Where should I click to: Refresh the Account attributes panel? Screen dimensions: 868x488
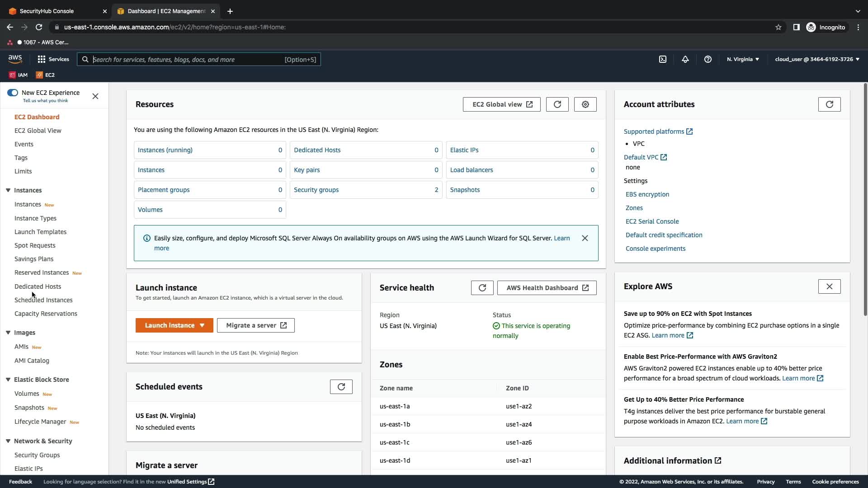pyautogui.click(x=829, y=104)
